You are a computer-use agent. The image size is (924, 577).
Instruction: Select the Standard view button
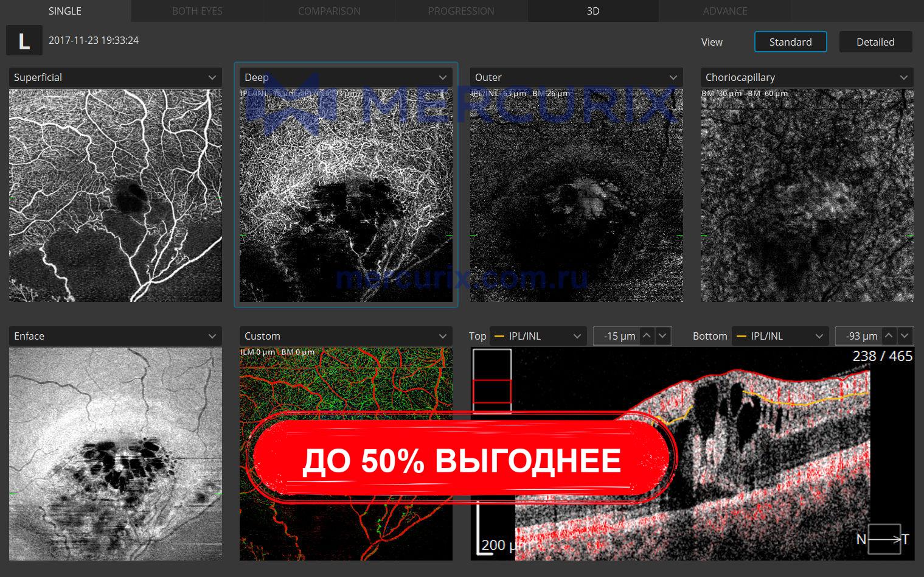click(791, 42)
